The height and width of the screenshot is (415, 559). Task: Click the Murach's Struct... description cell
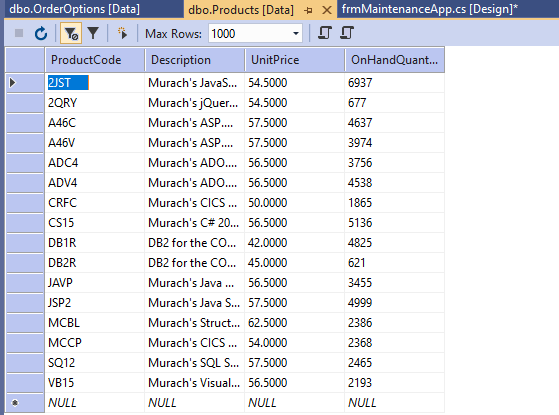(x=195, y=323)
